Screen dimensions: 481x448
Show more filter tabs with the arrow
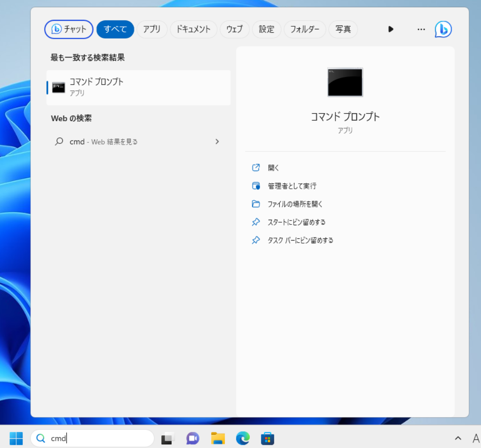click(391, 29)
